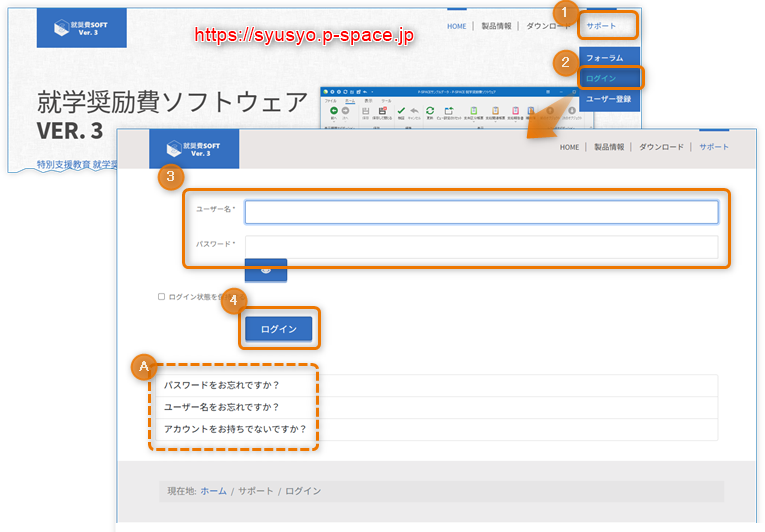This screenshot has height=532, width=765.
Task: Click the app logo icon in the blue title bar
Action: pyautogui.click(x=325, y=92)
